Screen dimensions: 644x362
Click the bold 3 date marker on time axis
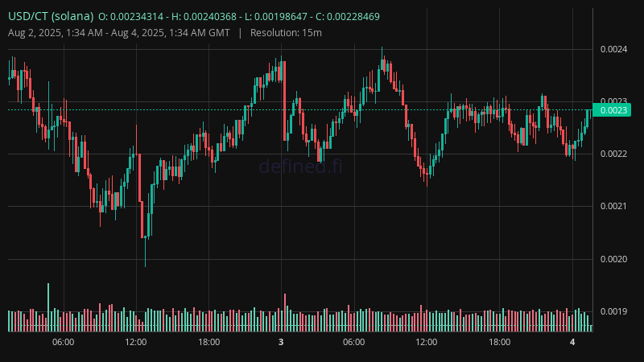click(281, 342)
